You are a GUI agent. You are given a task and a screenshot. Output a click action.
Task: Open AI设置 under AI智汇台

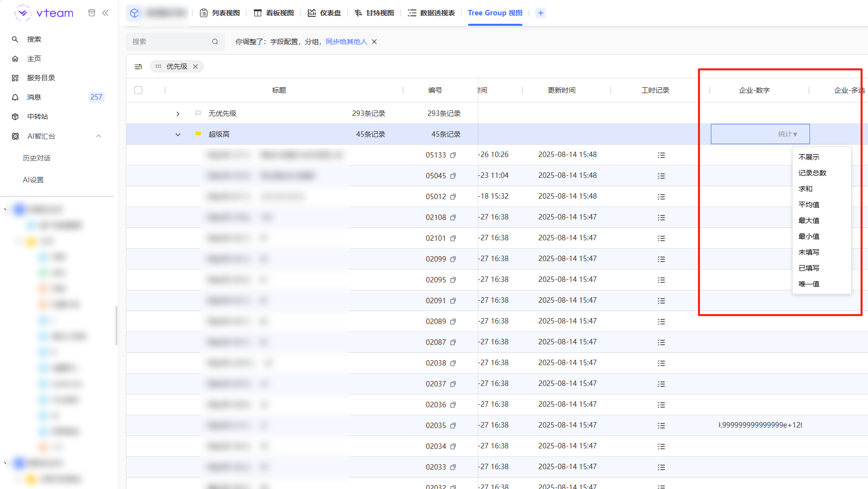click(x=33, y=180)
